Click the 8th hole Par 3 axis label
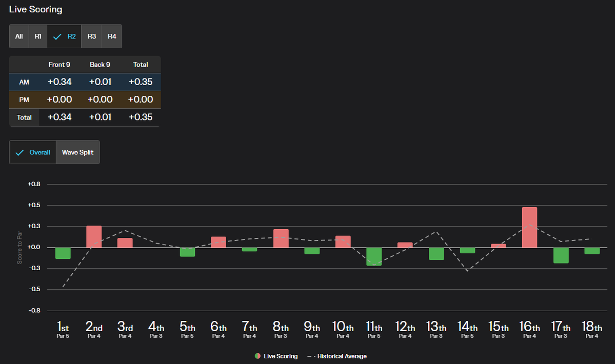This screenshot has width=615, height=364. (x=281, y=329)
